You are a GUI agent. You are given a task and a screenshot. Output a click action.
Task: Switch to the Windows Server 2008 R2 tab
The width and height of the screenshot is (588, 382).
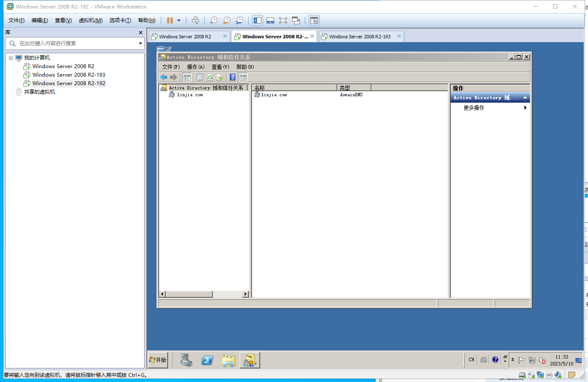point(185,37)
